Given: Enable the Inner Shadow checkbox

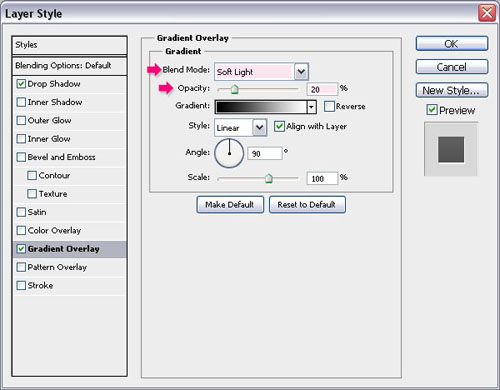Looking at the screenshot, I should click(21, 102).
